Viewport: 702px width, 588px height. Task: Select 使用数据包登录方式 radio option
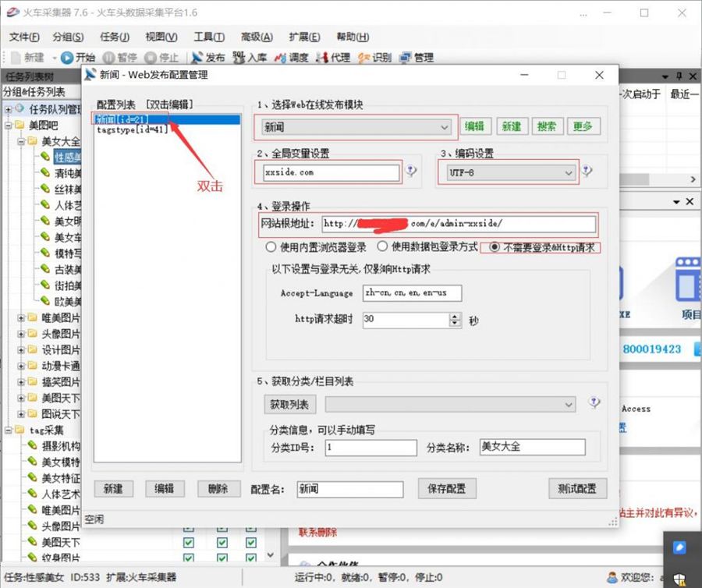(382, 247)
